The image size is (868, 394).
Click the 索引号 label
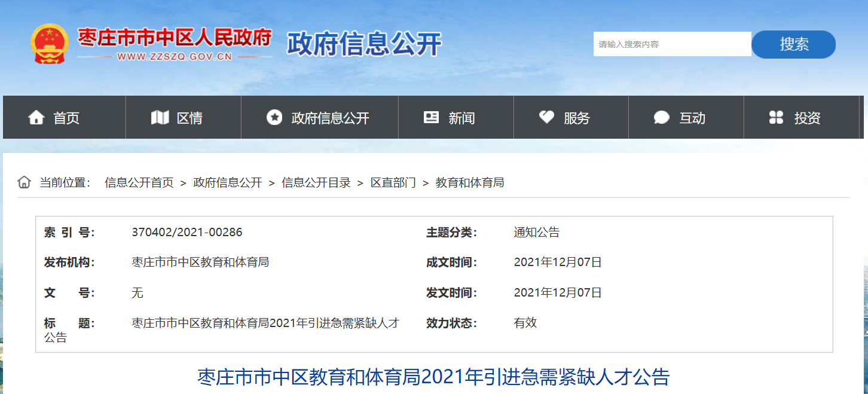(x=69, y=233)
